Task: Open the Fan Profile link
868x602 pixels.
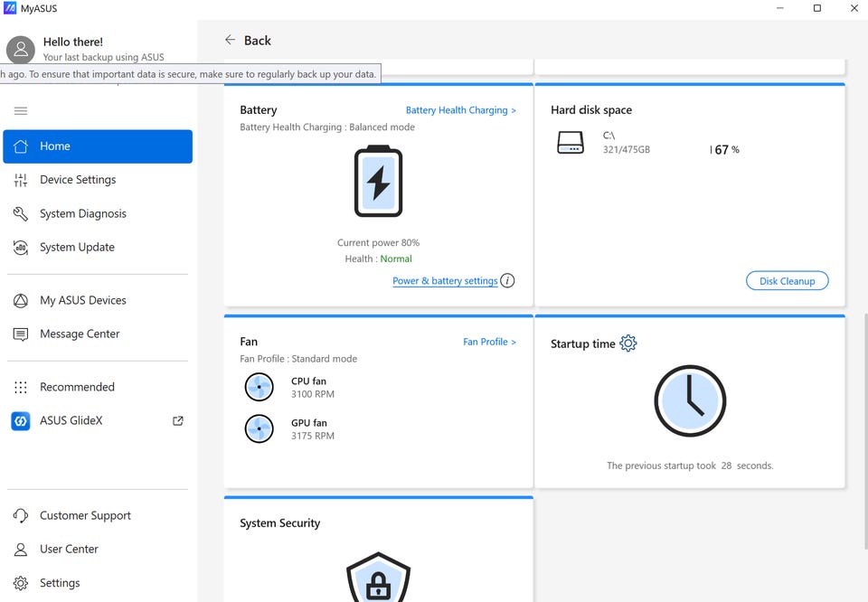Action: coord(489,342)
